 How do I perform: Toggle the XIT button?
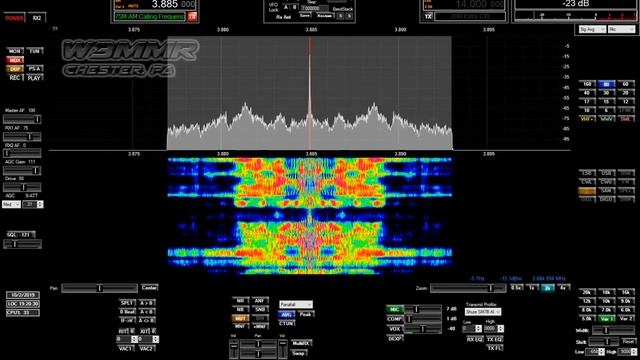[144, 331]
